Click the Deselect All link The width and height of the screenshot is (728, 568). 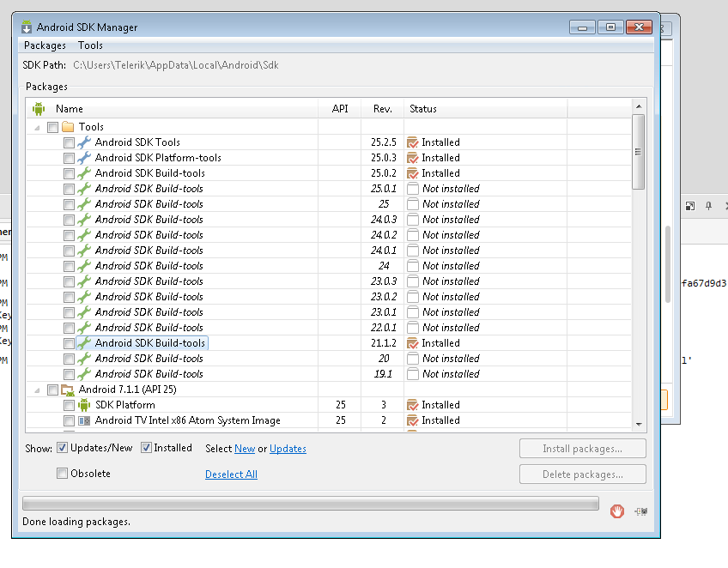[231, 474]
